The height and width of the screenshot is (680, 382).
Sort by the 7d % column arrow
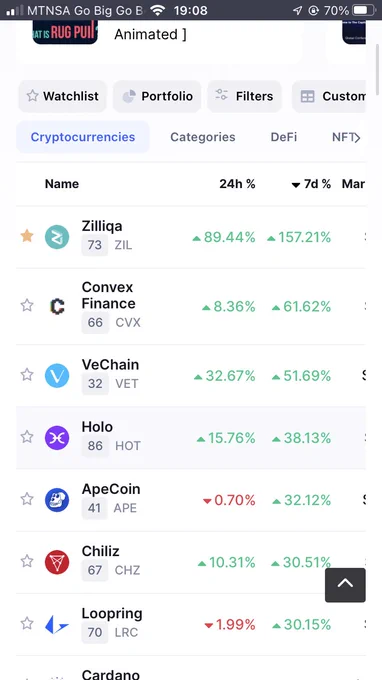295,185
